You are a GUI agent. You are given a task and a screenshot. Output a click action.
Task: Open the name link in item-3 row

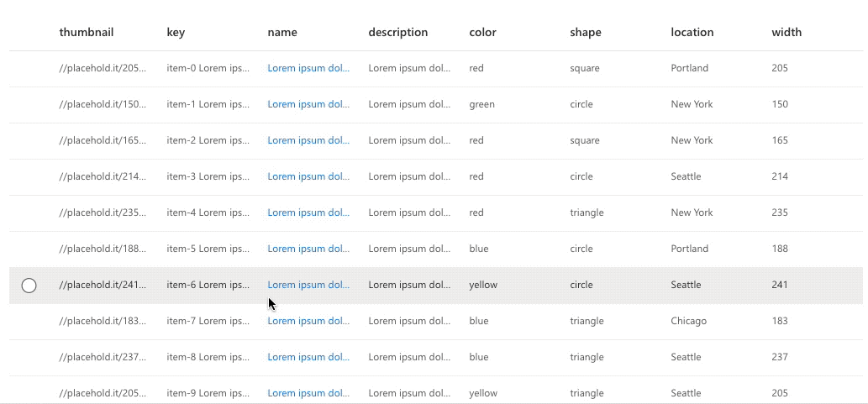[x=308, y=176]
